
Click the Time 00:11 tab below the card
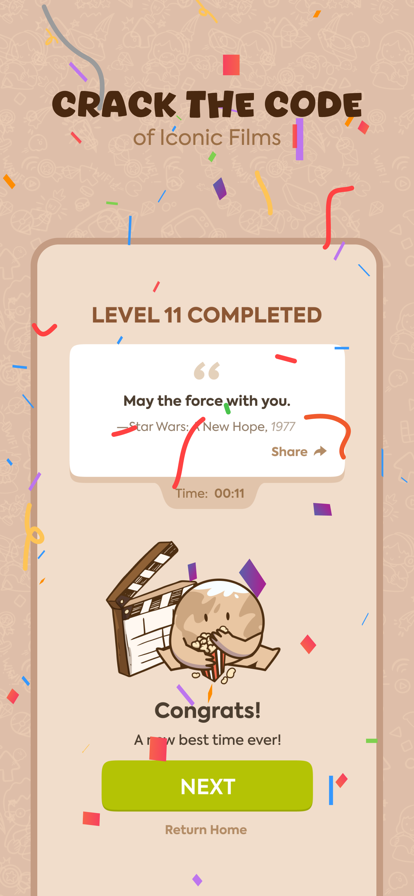click(x=210, y=494)
